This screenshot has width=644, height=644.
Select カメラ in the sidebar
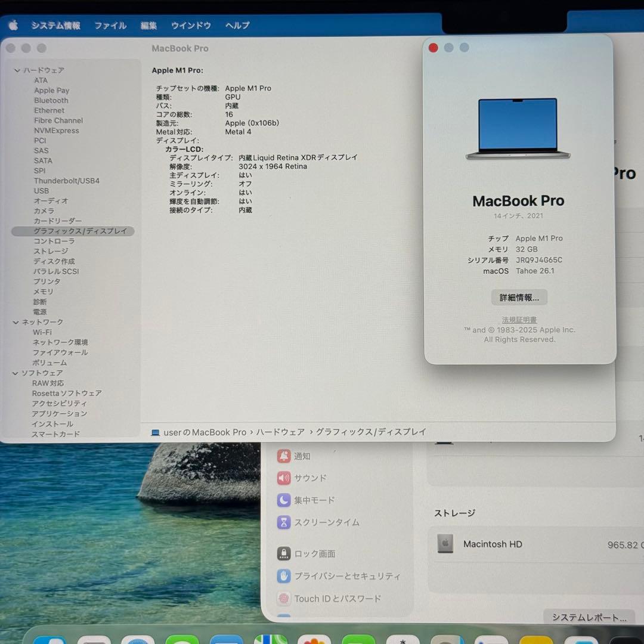click(44, 210)
